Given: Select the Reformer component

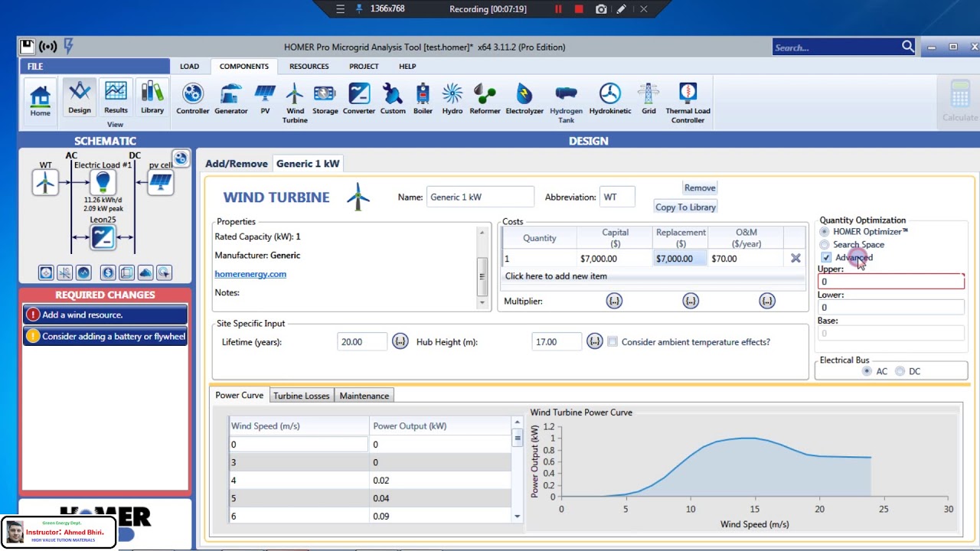Looking at the screenshot, I should (x=485, y=99).
